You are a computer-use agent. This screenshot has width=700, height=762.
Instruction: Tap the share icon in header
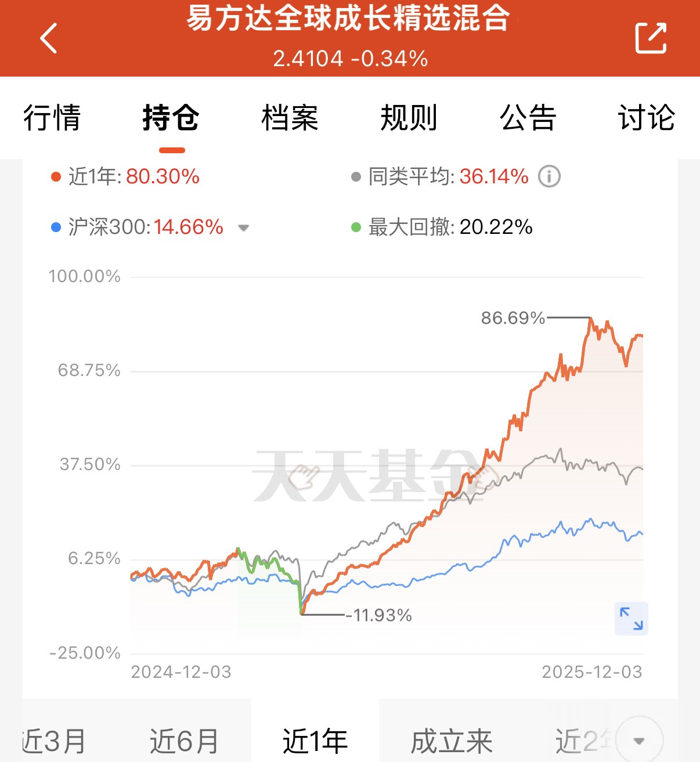point(651,38)
